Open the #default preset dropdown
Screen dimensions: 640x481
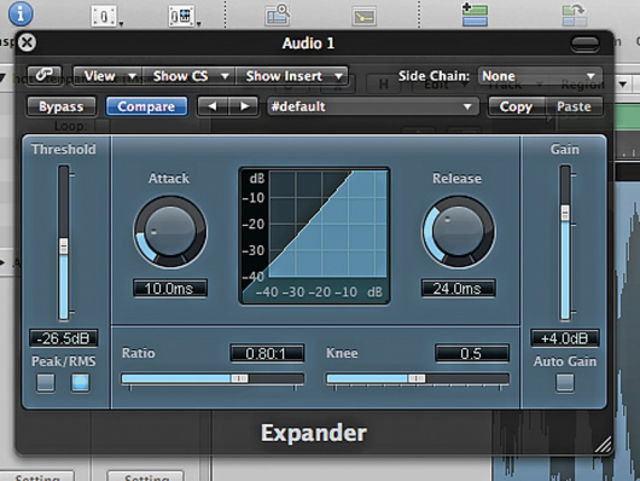pos(372,107)
